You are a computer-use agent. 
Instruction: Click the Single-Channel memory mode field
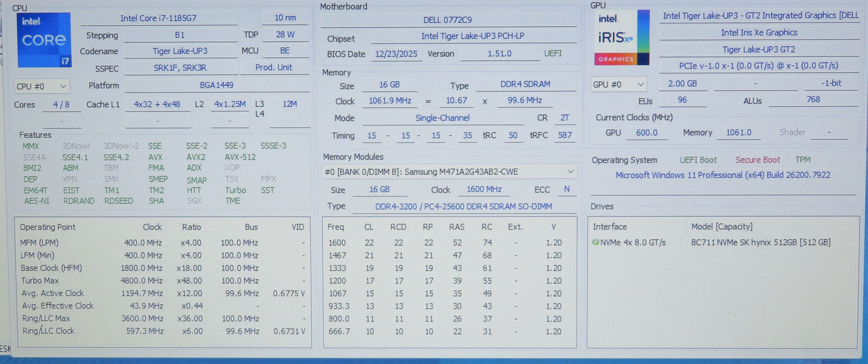point(442,118)
